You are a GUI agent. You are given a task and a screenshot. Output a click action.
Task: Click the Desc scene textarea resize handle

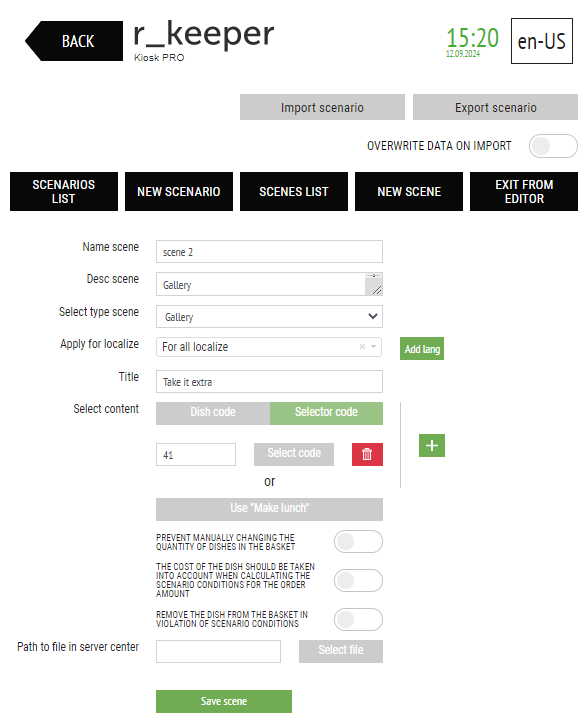tap(375, 289)
